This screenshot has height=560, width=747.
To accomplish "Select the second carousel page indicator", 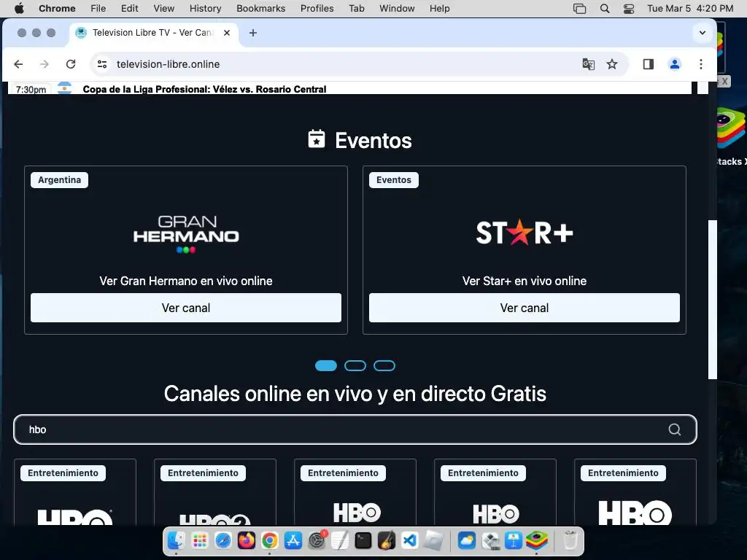I will (355, 366).
